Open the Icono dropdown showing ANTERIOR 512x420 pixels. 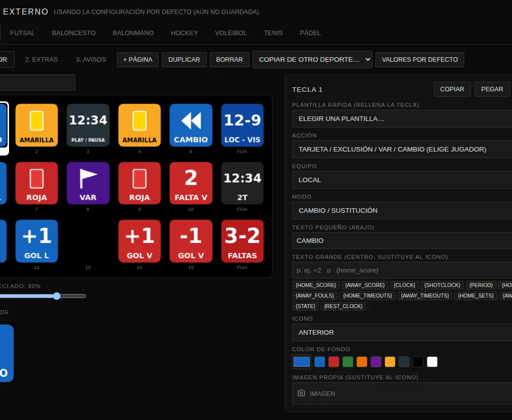(402, 332)
